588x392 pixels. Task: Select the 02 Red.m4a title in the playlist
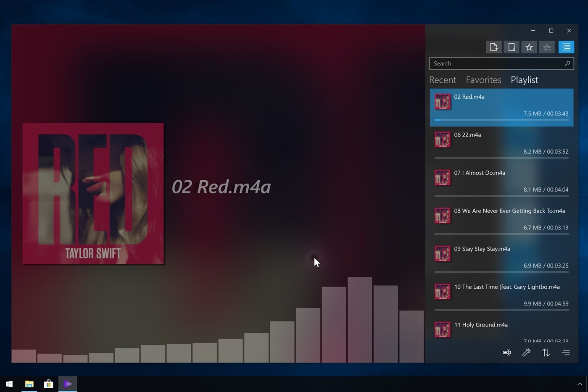tap(469, 97)
